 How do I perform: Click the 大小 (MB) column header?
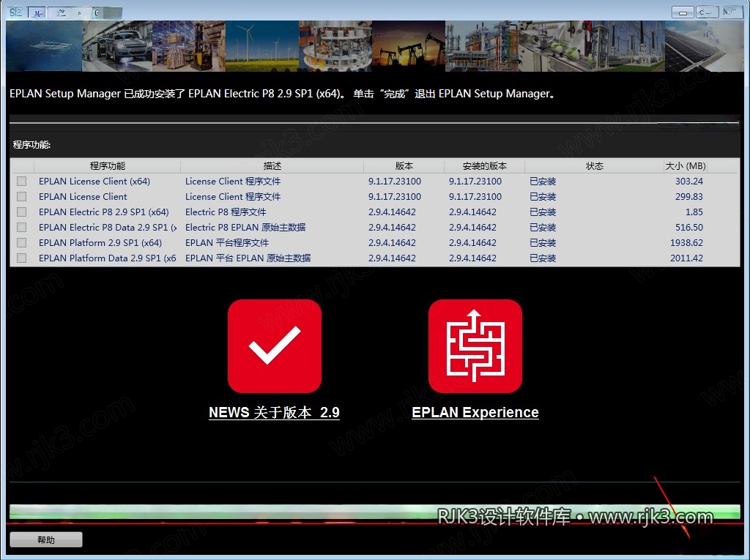pyautogui.click(x=686, y=166)
